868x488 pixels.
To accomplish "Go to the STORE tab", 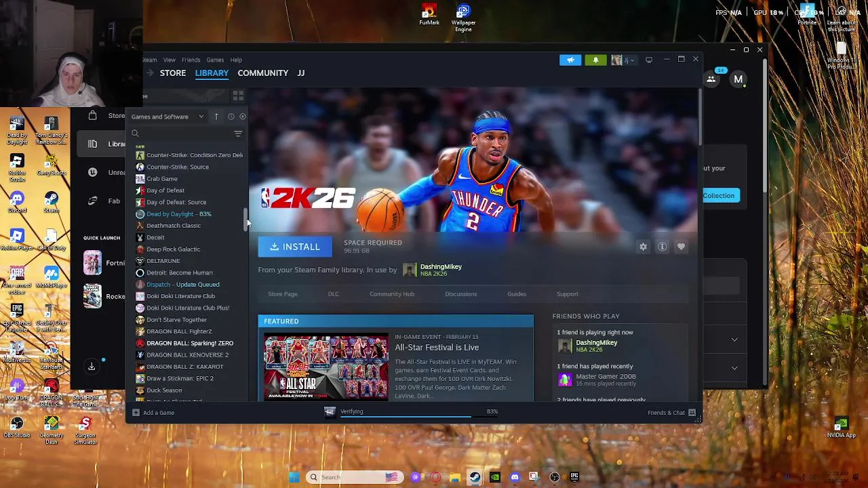I will 173,73.
